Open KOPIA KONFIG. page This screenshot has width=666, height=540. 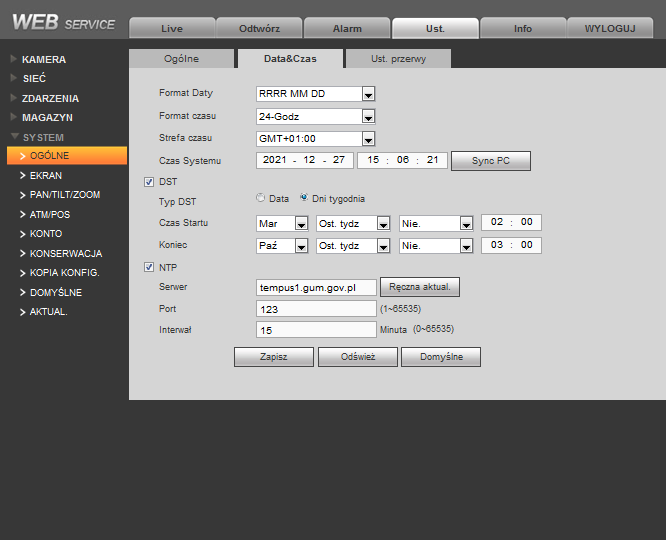64,273
